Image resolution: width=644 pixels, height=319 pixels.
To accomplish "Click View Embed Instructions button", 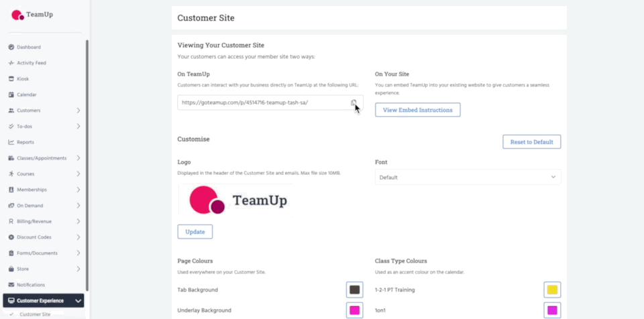I will coord(417,110).
